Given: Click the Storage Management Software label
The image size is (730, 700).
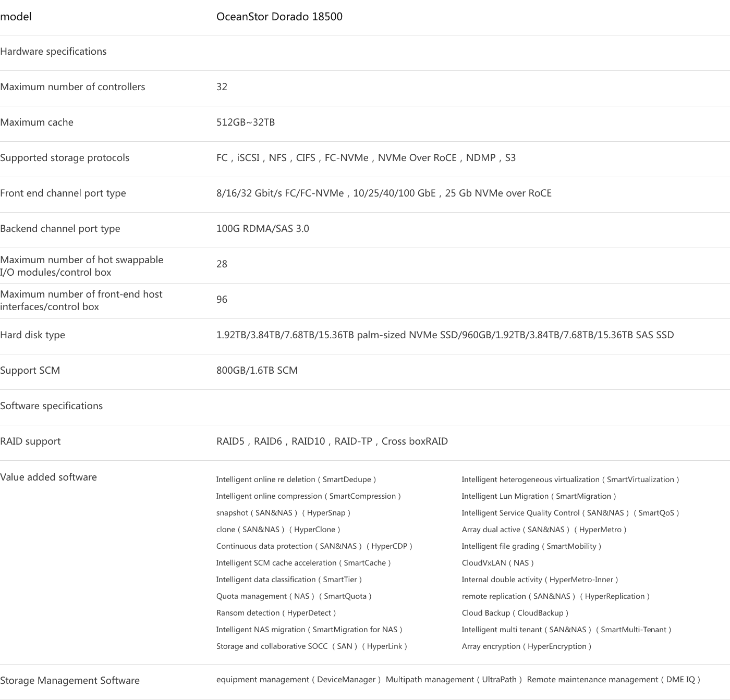Looking at the screenshot, I should pyautogui.click(x=70, y=681).
